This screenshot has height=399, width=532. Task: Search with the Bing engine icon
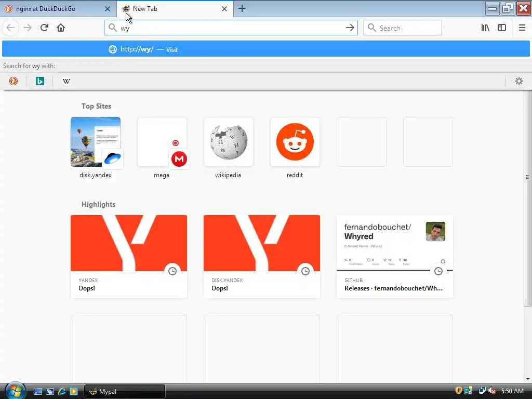(40, 81)
